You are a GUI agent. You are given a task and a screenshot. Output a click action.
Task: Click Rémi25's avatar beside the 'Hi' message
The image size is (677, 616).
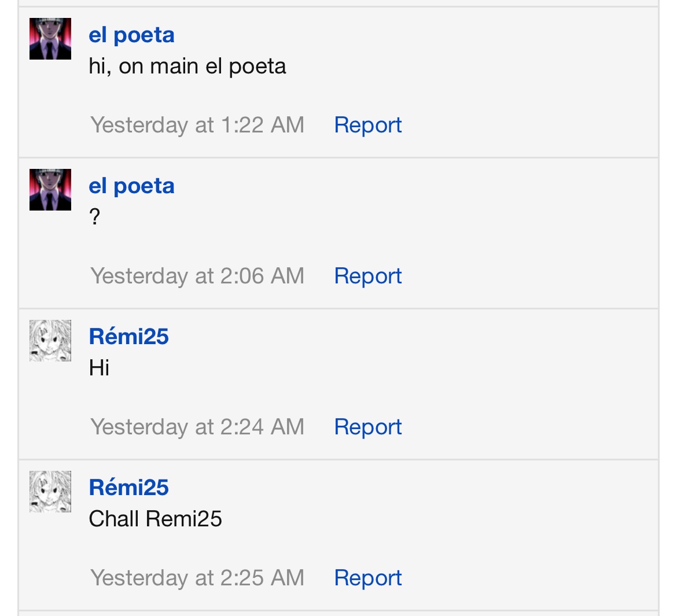[50, 341]
